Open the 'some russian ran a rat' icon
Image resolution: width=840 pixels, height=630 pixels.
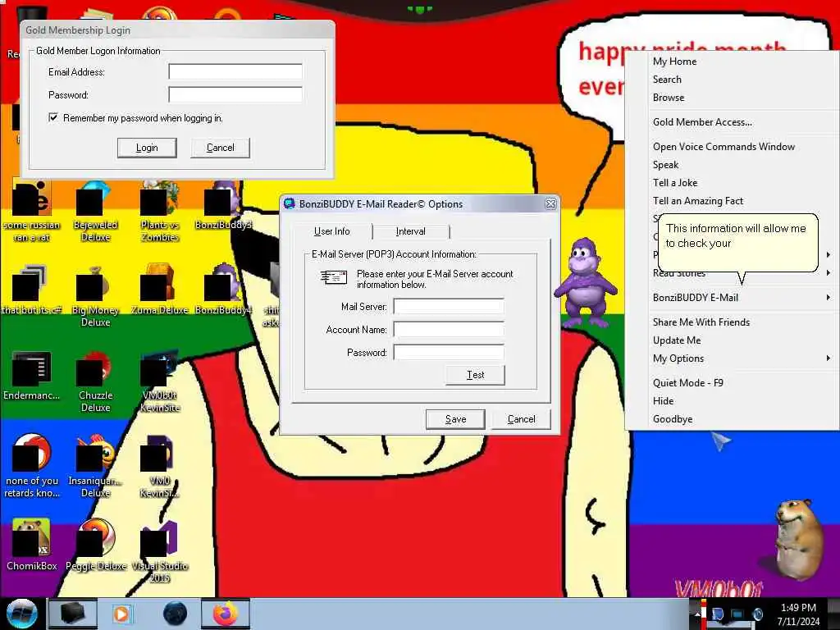[x=31, y=212]
